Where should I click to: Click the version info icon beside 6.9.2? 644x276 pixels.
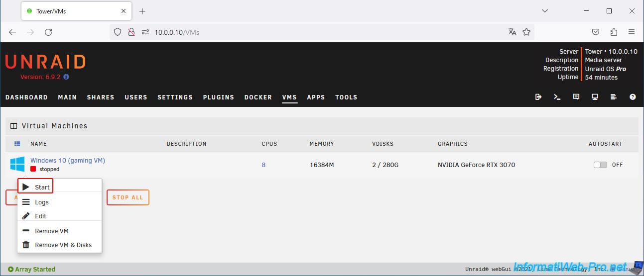(x=66, y=77)
